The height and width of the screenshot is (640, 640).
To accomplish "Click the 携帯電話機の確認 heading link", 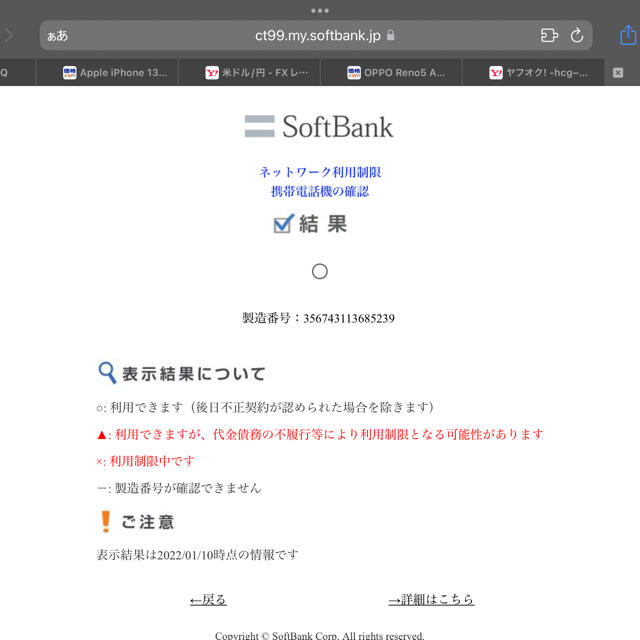I will coord(320,191).
